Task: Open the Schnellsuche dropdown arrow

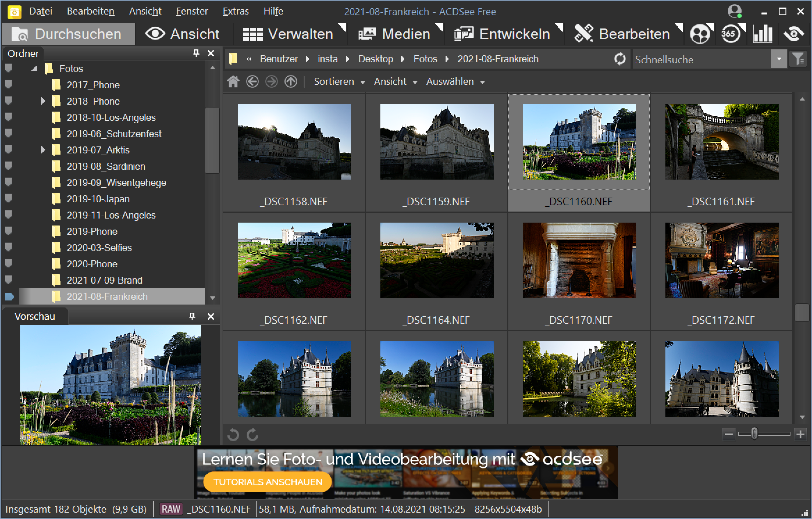Action: point(779,59)
